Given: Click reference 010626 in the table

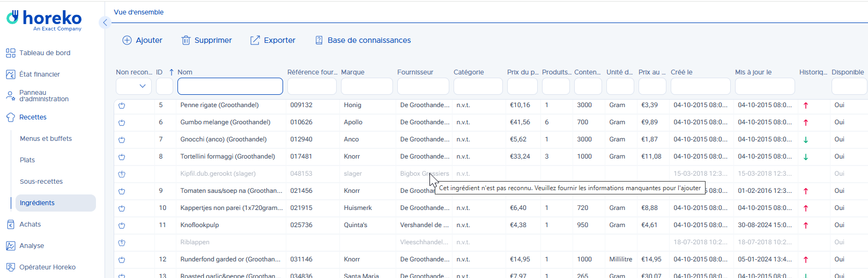Looking at the screenshot, I should pyautogui.click(x=301, y=122).
